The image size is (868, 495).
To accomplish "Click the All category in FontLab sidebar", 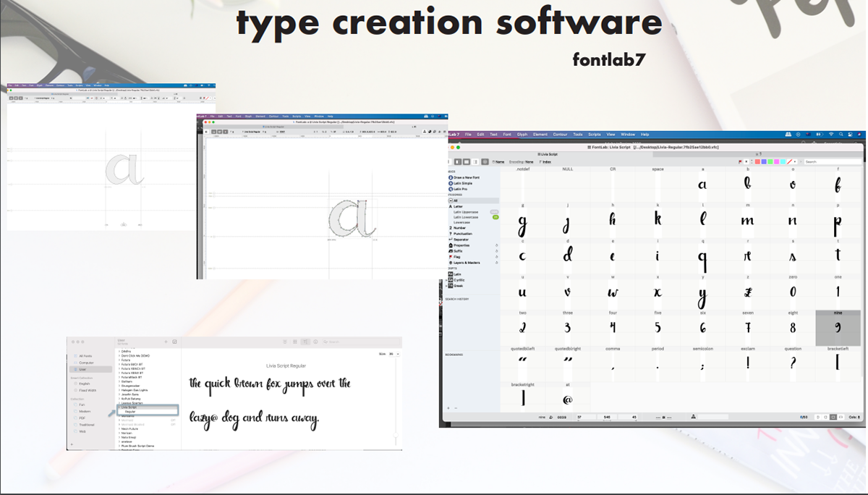I will (473, 200).
